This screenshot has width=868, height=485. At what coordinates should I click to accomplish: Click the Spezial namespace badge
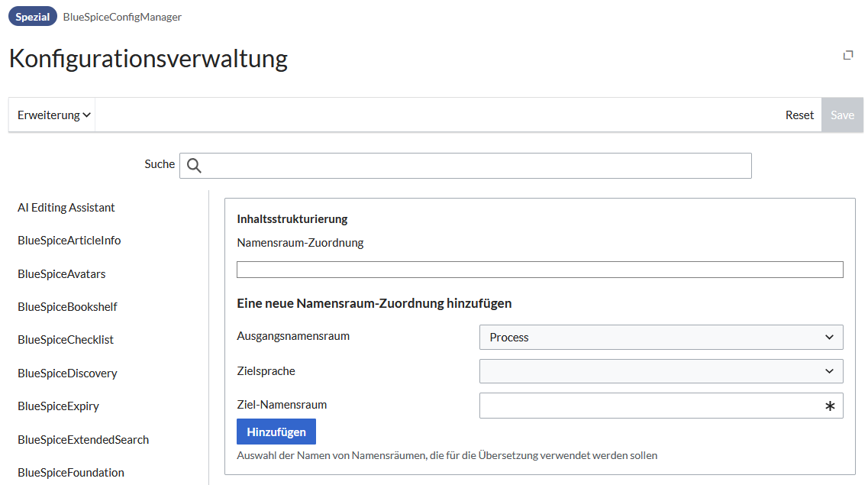click(33, 17)
